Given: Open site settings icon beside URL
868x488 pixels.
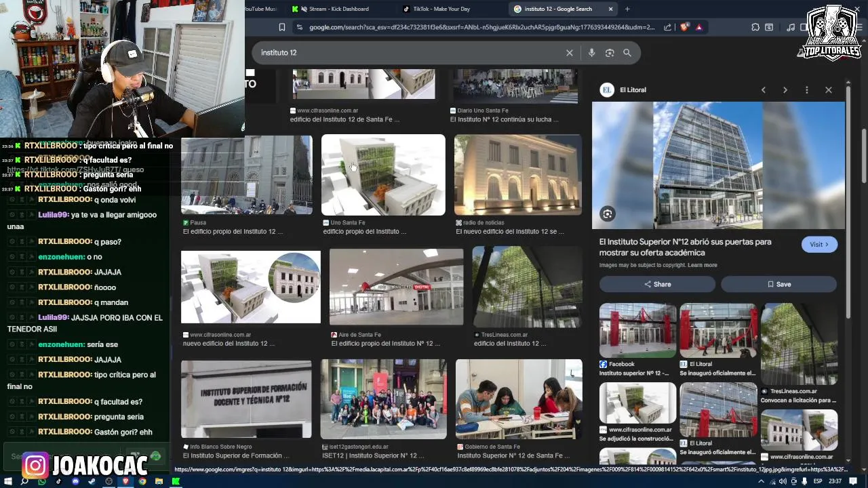Looking at the screenshot, I should point(299,27).
